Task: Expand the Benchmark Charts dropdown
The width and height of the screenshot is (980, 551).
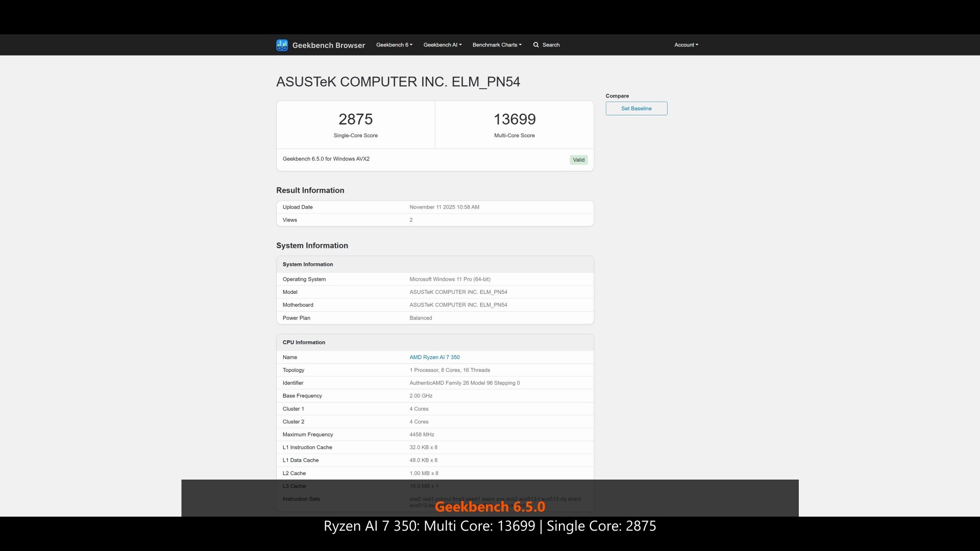Action: coord(496,45)
